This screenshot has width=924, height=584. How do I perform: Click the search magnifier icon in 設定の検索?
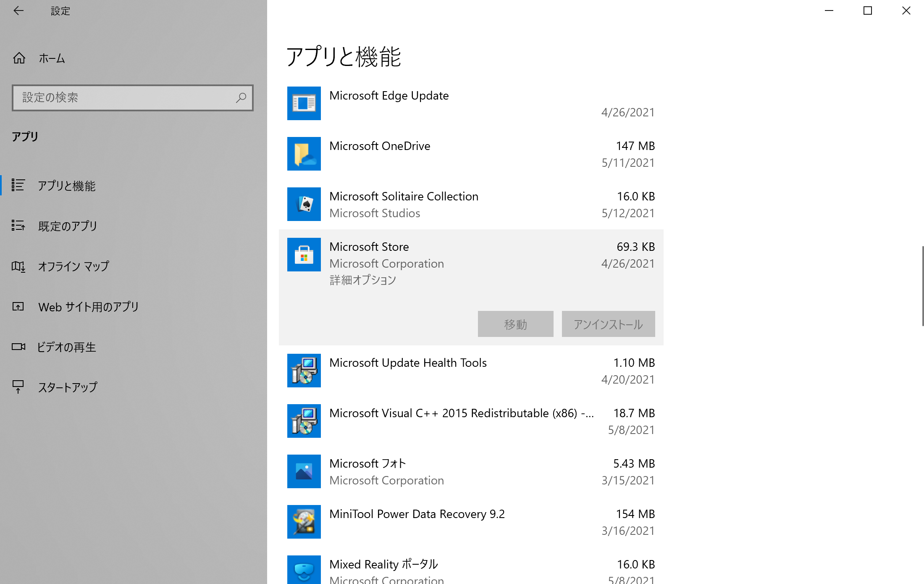tap(241, 98)
